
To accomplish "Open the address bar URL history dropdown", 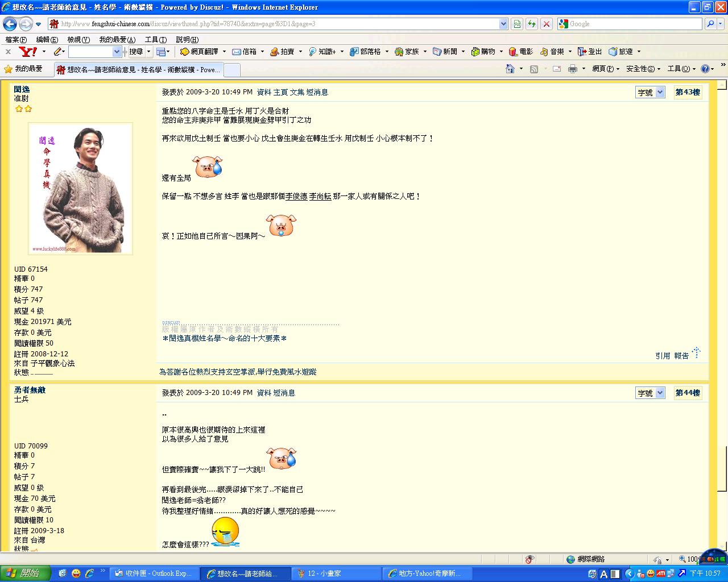I will pos(503,24).
